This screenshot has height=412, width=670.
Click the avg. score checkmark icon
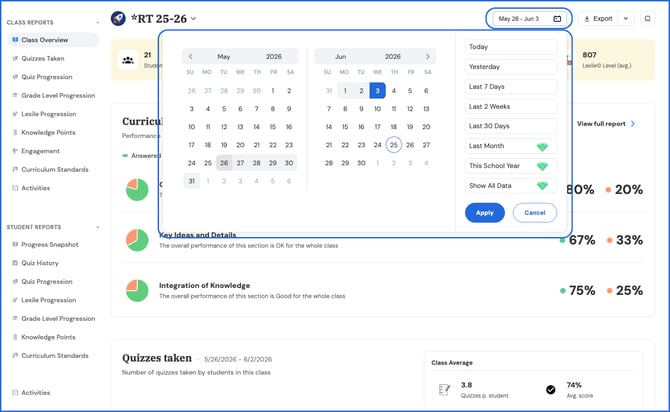[x=551, y=390]
